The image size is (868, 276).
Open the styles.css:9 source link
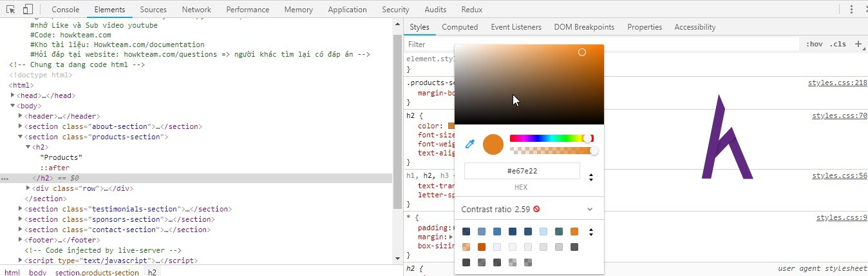pyautogui.click(x=842, y=217)
